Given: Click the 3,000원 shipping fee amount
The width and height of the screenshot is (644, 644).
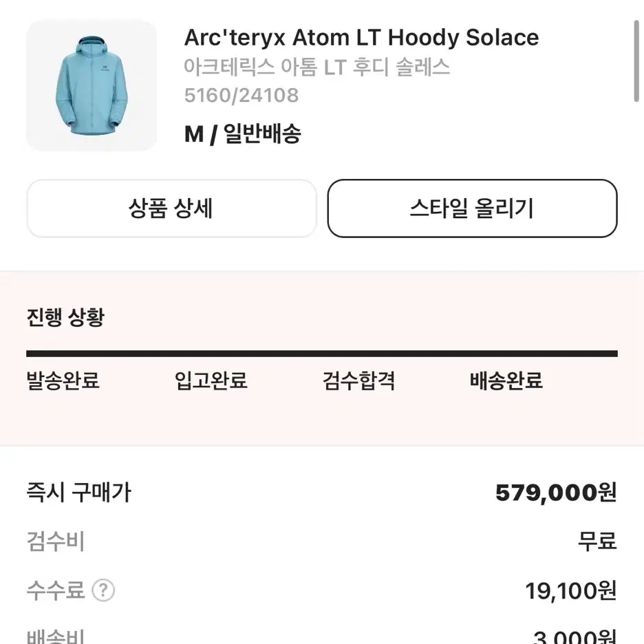Looking at the screenshot, I should [575, 636].
